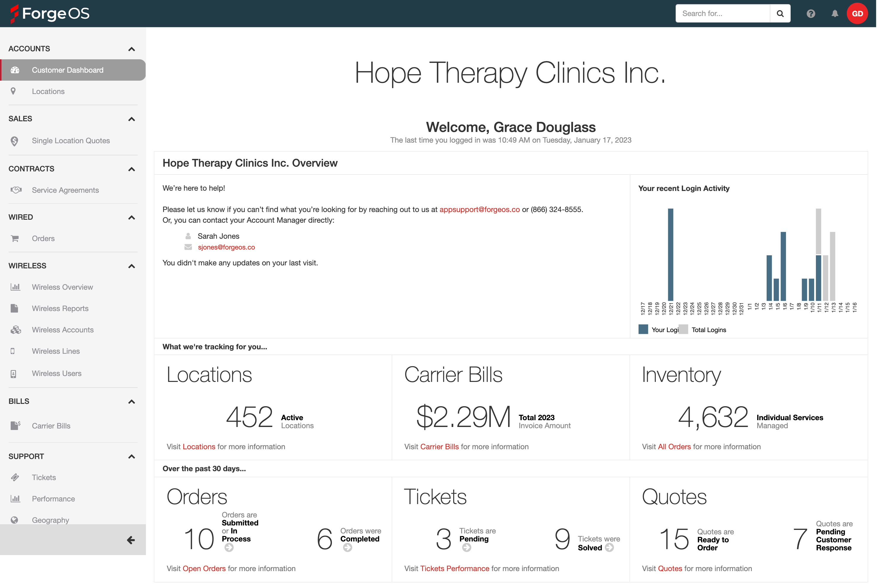
Task: Click the Service Agreements handshake icon
Action: coord(16,190)
